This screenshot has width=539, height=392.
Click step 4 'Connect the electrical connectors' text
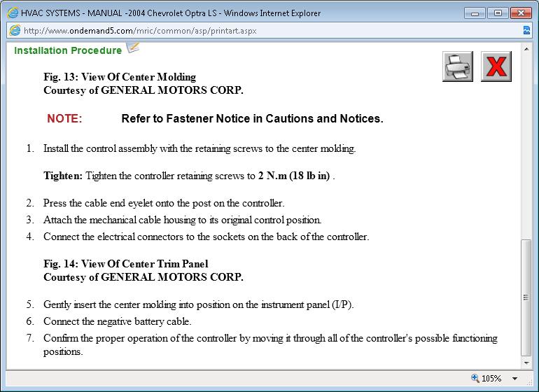tap(206, 237)
